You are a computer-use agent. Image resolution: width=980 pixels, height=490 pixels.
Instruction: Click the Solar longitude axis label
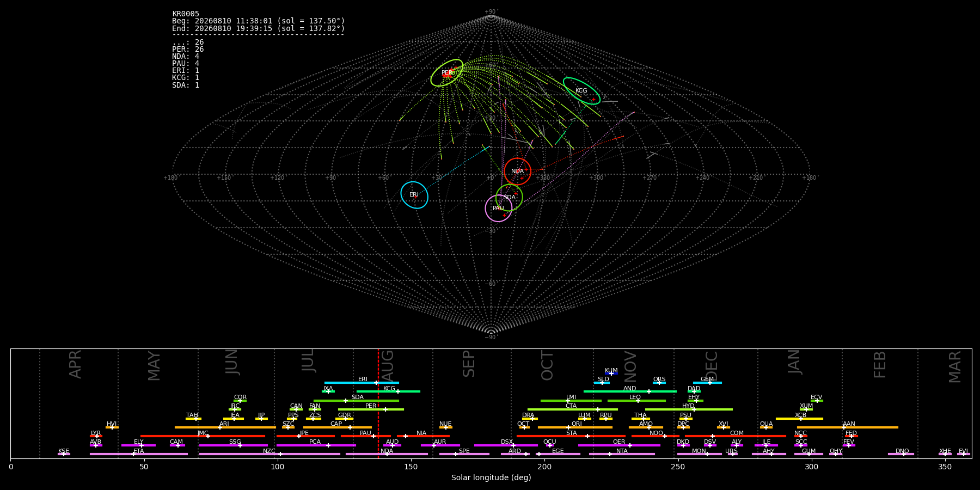point(491,478)
